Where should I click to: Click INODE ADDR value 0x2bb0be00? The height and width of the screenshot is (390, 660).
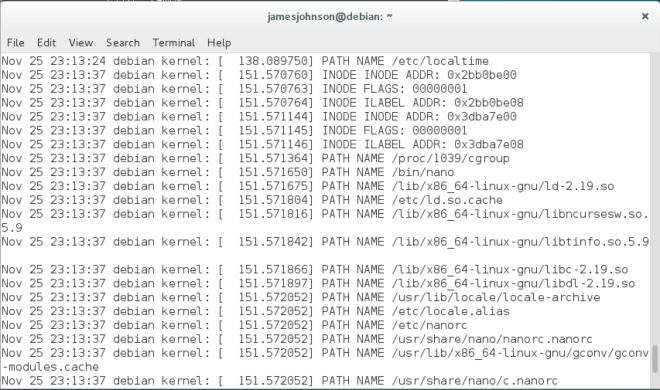coord(482,75)
